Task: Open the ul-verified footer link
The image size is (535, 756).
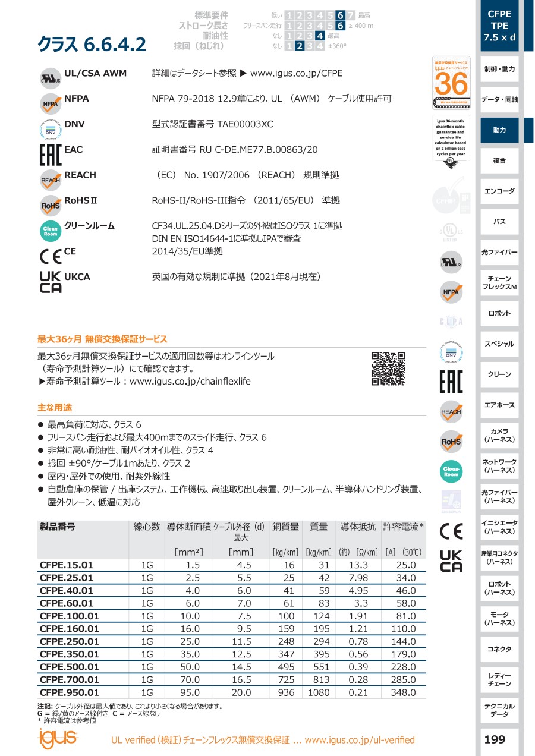Action: pos(359,740)
